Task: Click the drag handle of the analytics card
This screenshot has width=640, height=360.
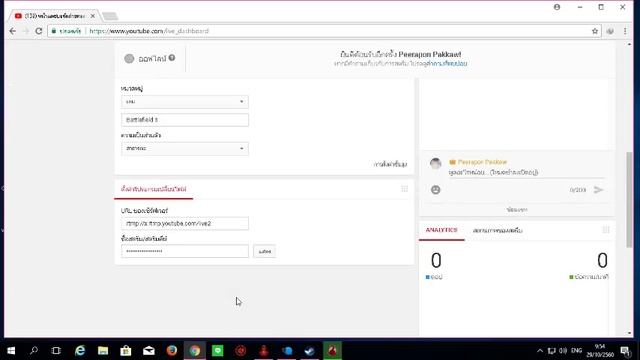Action: tap(606, 230)
